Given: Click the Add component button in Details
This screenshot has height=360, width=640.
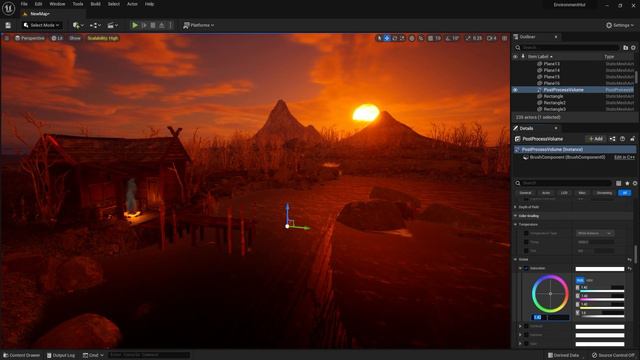Looking at the screenshot, I should point(596,139).
